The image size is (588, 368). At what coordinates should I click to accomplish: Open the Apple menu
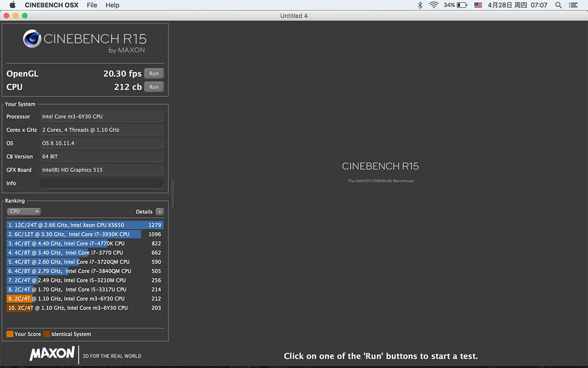pyautogui.click(x=13, y=5)
